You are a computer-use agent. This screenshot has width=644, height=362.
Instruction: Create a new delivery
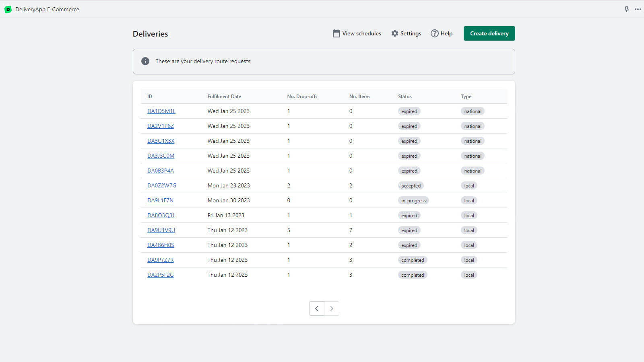[489, 33]
